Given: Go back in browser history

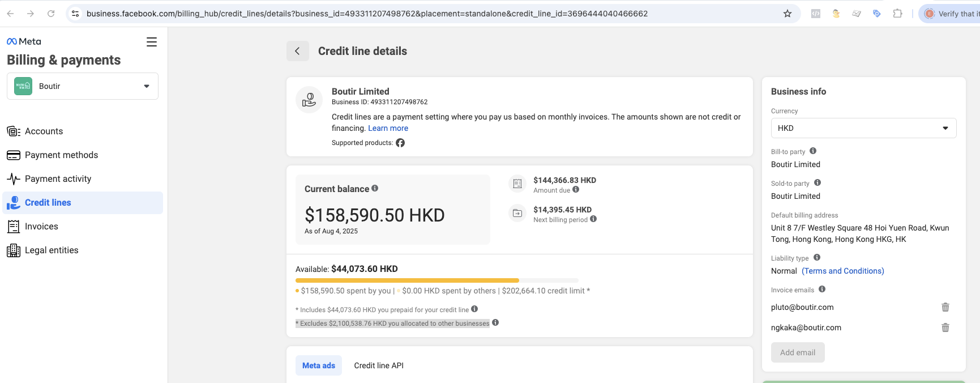Looking at the screenshot, I should (x=10, y=14).
